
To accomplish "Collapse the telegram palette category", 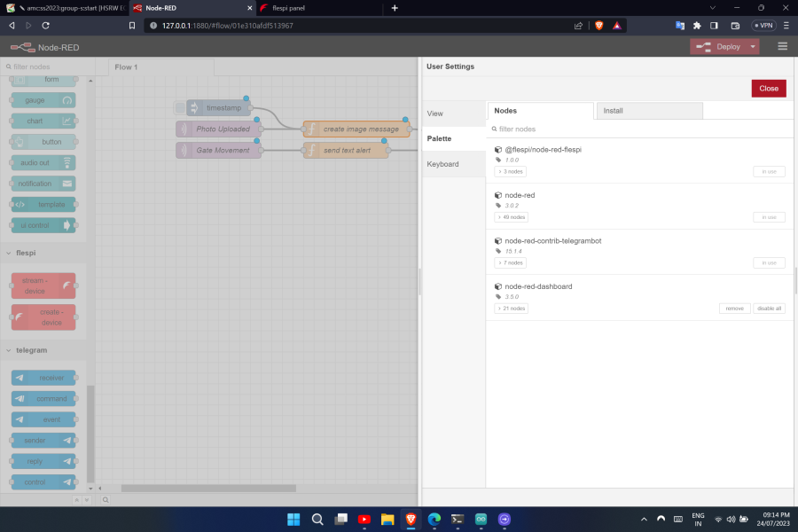I will (x=9, y=350).
